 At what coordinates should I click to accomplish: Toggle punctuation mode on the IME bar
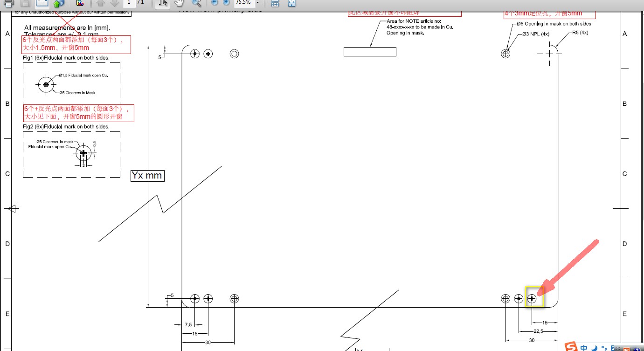604,347
